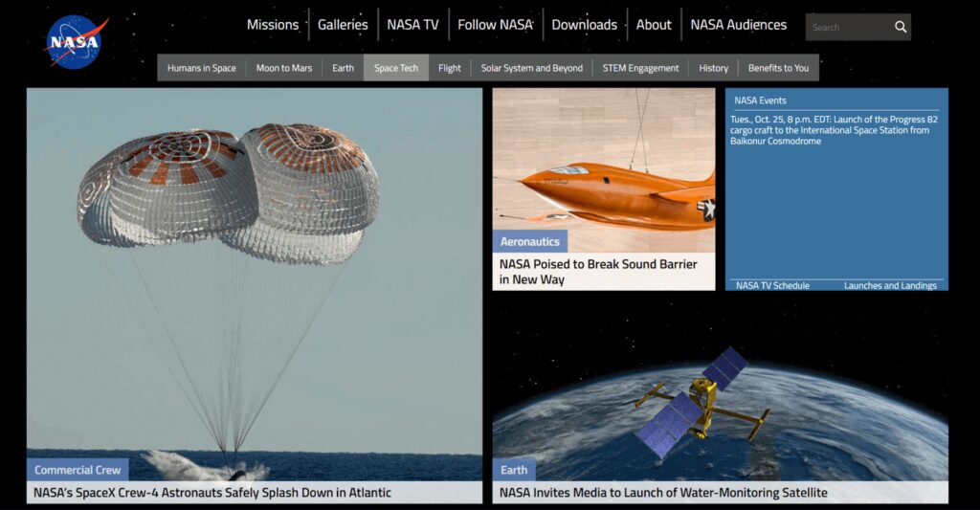Click the Commercial Crew category tag
Viewport: 980px width, 510px height.
[x=78, y=470]
